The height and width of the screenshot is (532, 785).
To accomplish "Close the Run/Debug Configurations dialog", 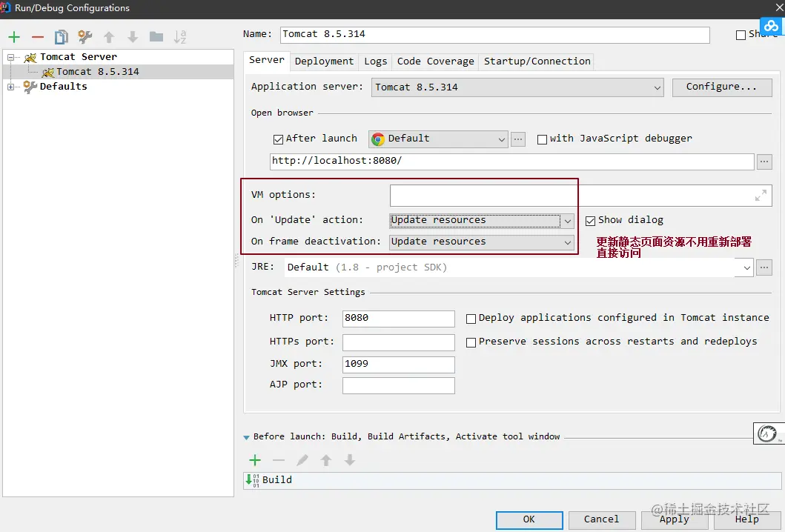I will pyautogui.click(x=779, y=7).
